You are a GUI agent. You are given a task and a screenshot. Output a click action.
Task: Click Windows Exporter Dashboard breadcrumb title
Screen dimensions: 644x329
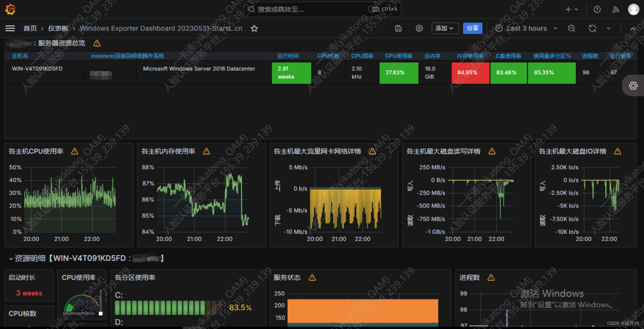(161, 28)
